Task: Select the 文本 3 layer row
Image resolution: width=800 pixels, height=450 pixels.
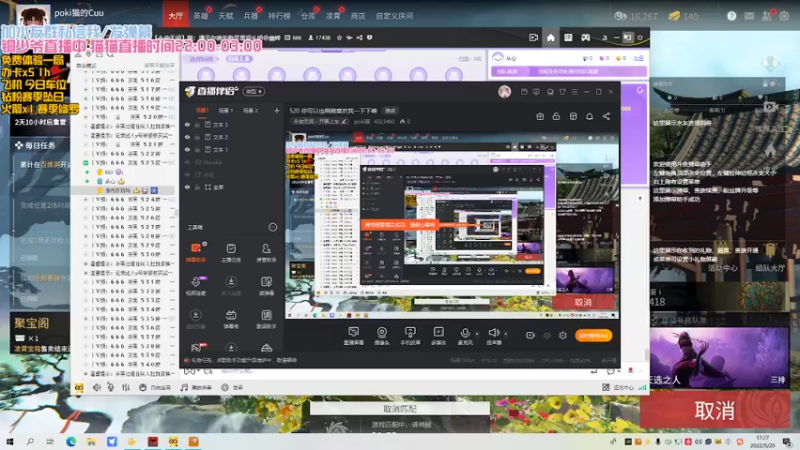Action: pyautogui.click(x=231, y=124)
